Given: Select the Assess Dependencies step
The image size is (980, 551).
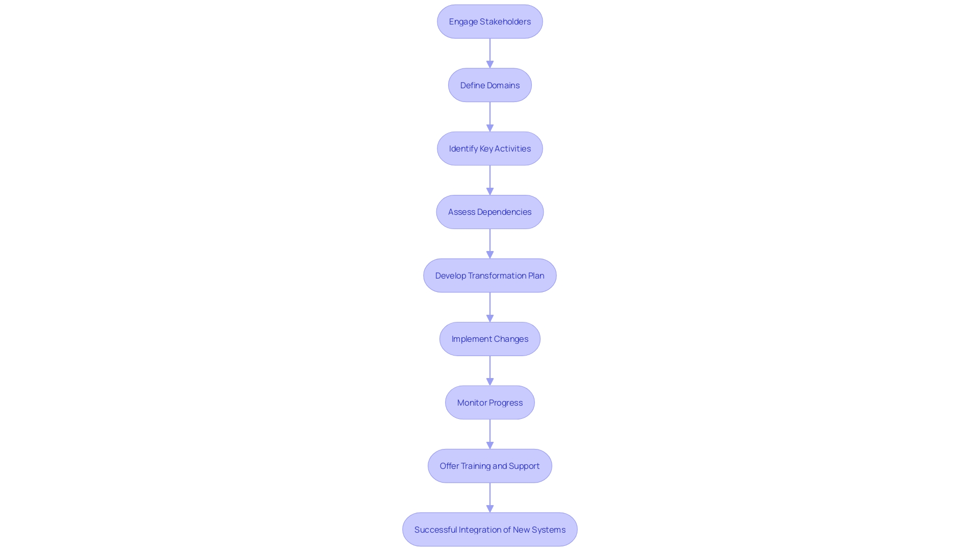Looking at the screenshot, I should click(x=490, y=211).
